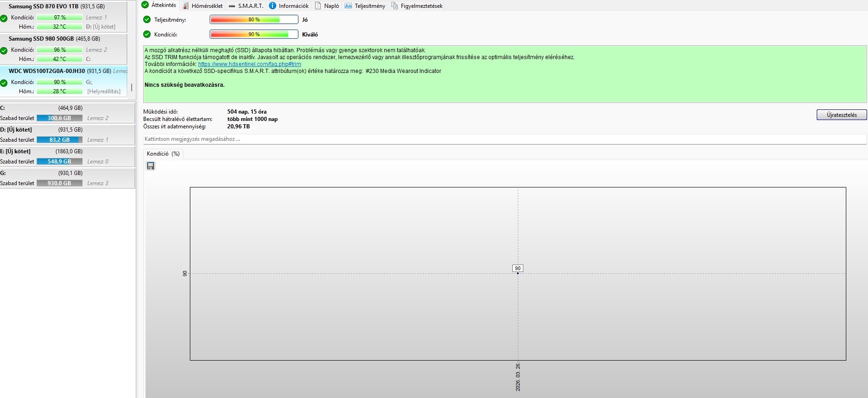
Task: Select the Kondíció (%) graph tab
Action: point(163,154)
